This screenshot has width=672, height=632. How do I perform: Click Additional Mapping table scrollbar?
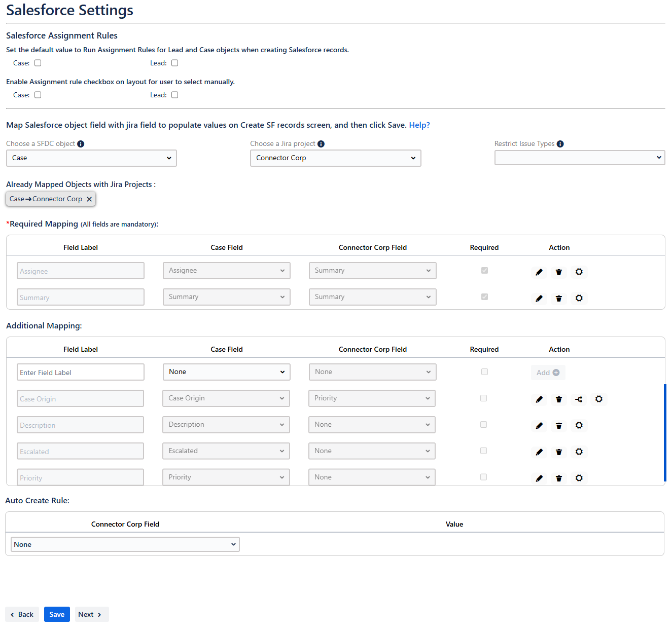(x=665, y=432)
